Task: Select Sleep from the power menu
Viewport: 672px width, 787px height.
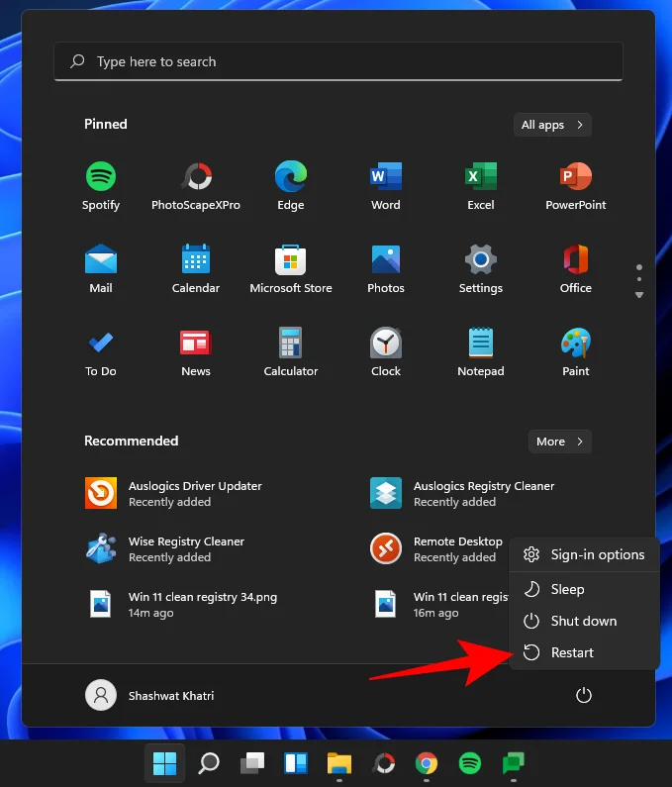Action: pos(567,589)
